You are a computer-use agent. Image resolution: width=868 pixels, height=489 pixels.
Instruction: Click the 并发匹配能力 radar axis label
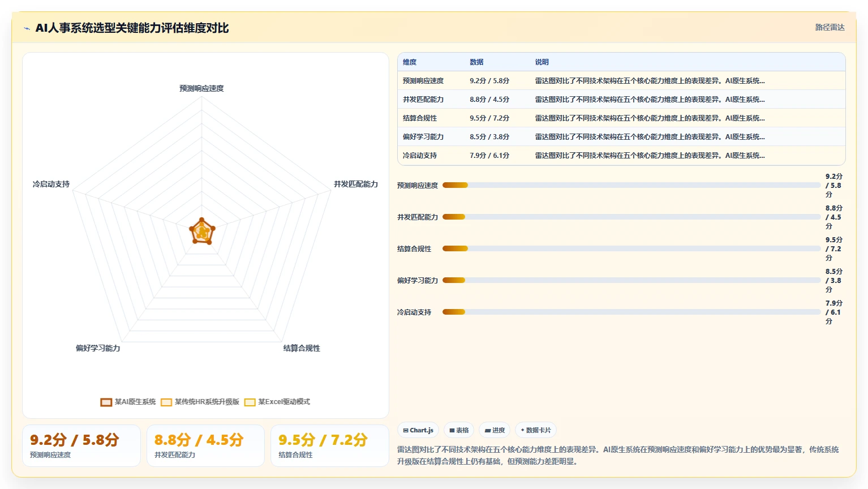tap(356, 184)
